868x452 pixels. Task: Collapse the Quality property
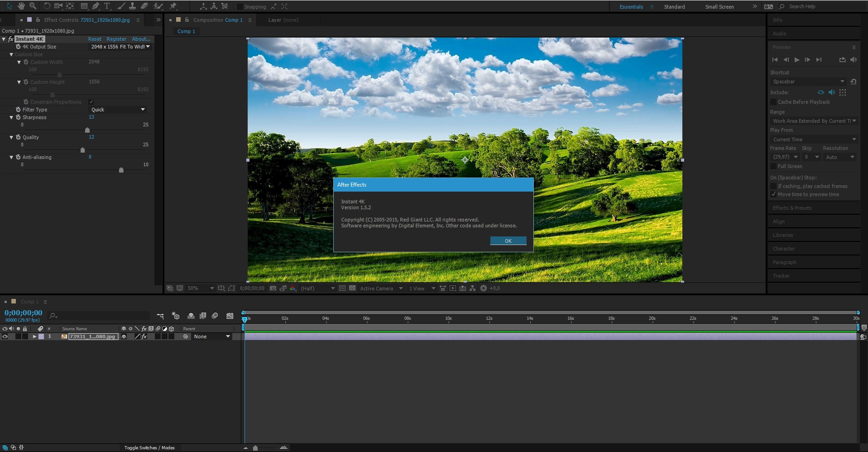11,137
